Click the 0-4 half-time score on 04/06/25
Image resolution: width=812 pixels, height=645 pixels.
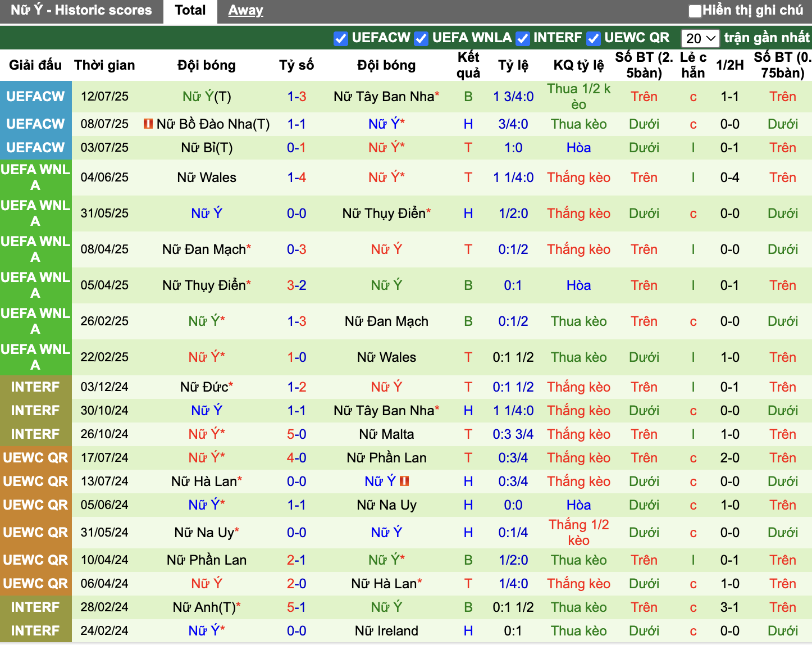click(730, 178)
